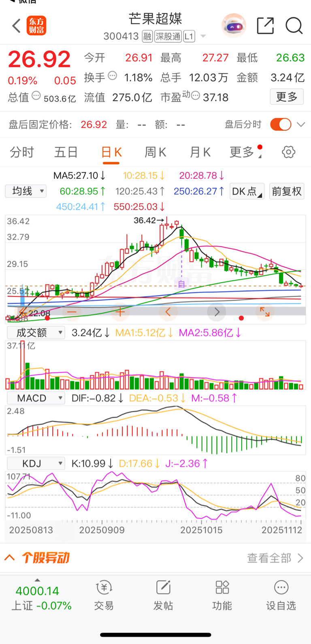The image size is (311, 644).
Task: Tap the 自 marker on the chart
Action: tap(181, 284)
